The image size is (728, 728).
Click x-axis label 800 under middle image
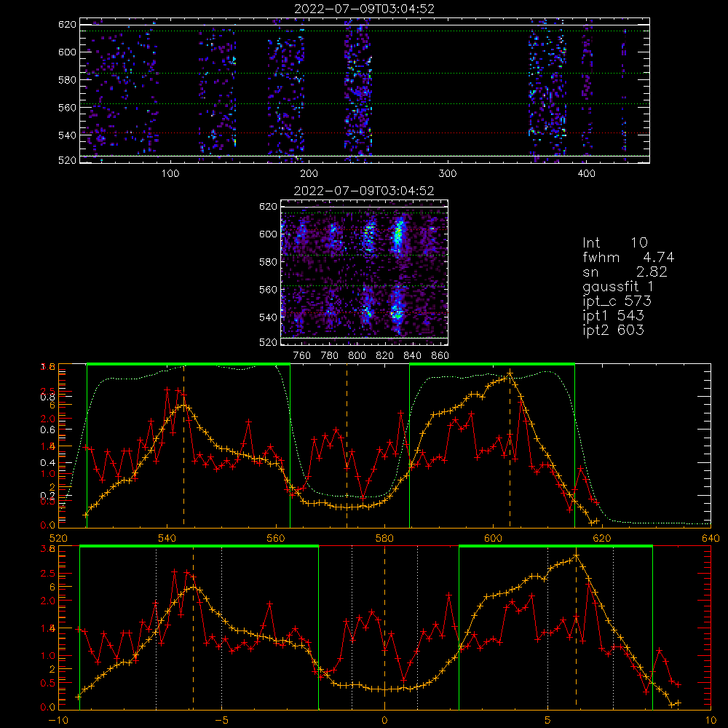[x=357, y=356]
